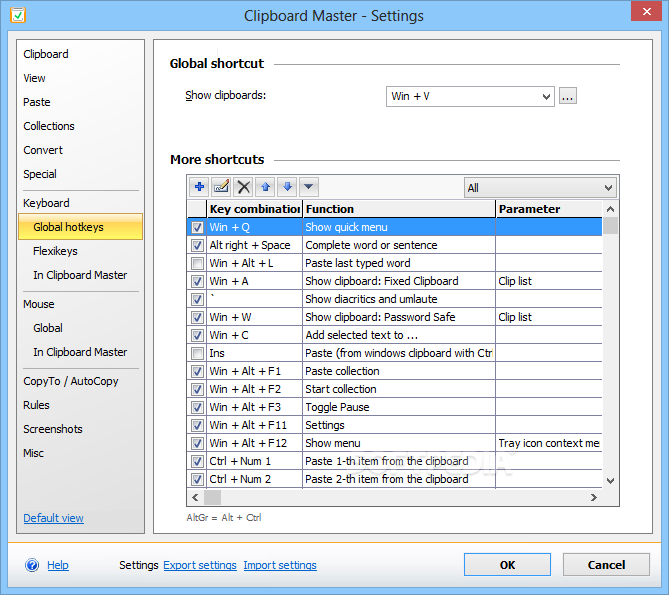Open the Special settings category
The height and width of the screenshot is (595, 669).
[x=40, y=174]
